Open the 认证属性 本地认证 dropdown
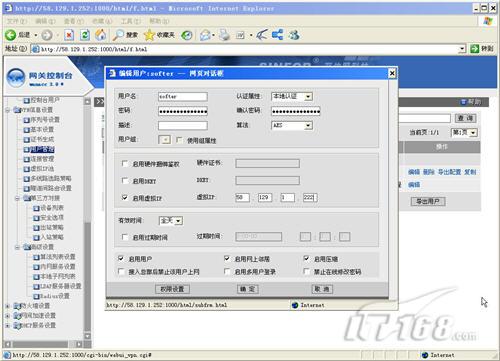Image resolution: width=500 pixels, height=361 pixels. click(x=292, y=97)
